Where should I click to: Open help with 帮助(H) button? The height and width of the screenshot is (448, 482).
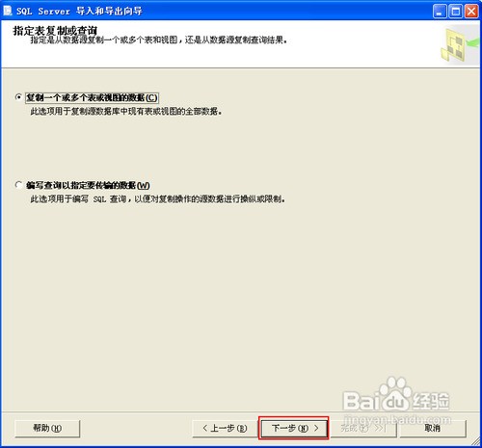point(47,428)
